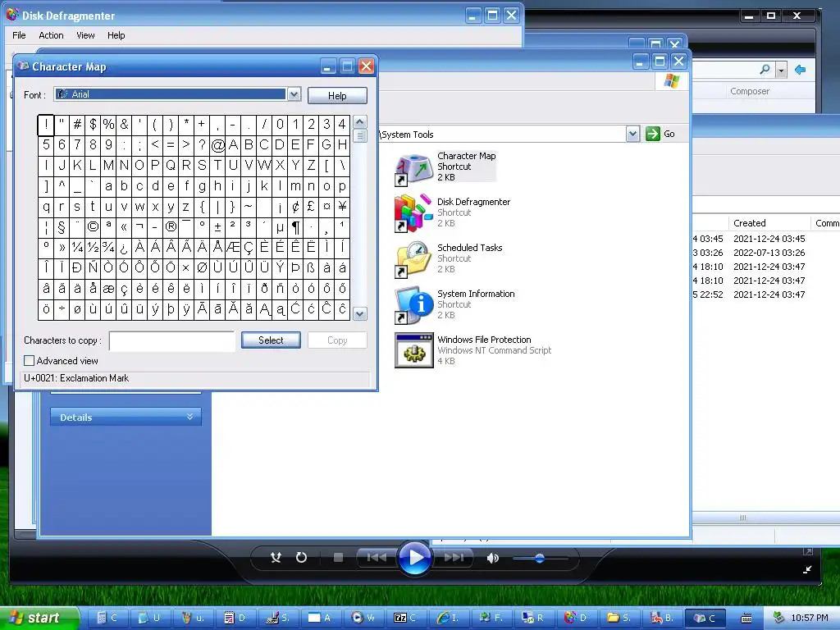840x630 pixels.
Task: Select the ® registered symbol in the grid
Action: tap(171, 227)
